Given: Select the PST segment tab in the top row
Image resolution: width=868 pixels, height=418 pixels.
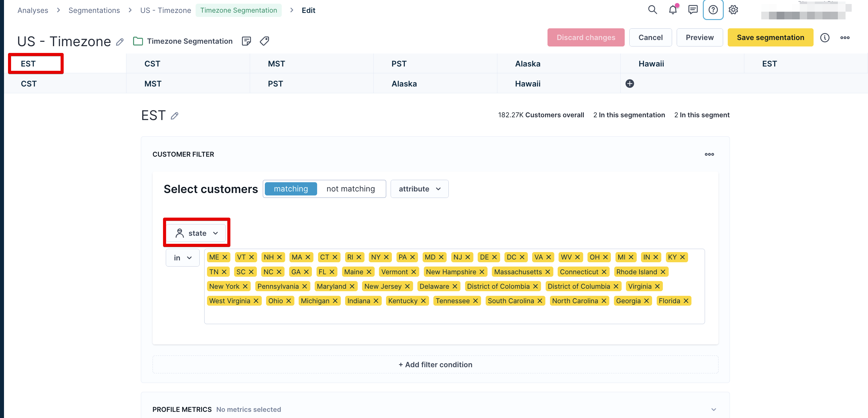Looking at the screenshot, I should coord(399,64).
